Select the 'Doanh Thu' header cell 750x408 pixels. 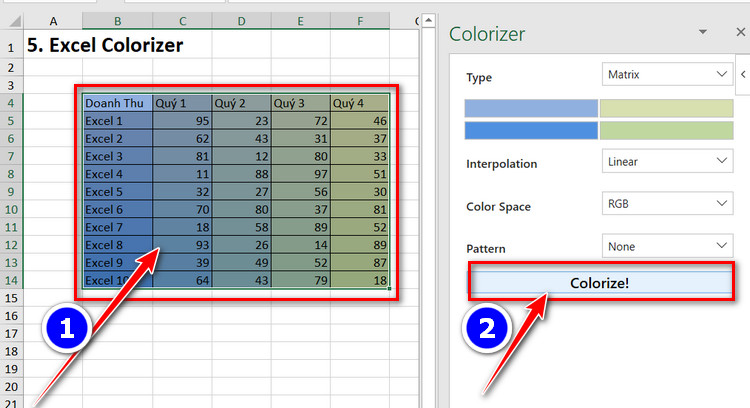118,103
